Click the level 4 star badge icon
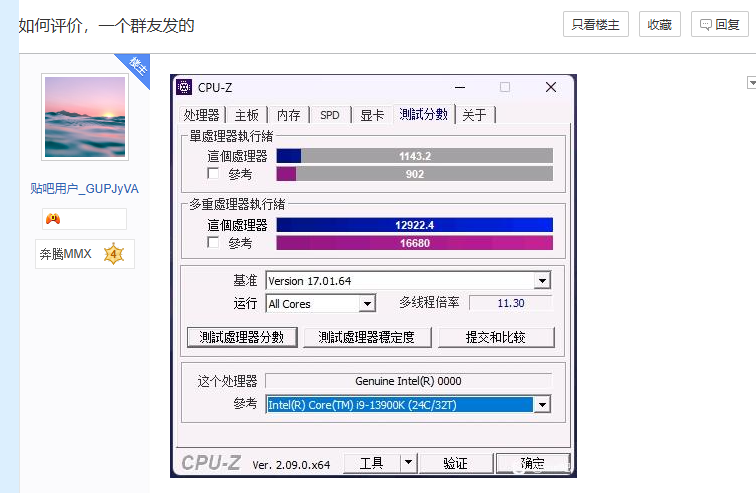Image resolution: width=756 pixels, height=493 pixels. coord(114,254)
